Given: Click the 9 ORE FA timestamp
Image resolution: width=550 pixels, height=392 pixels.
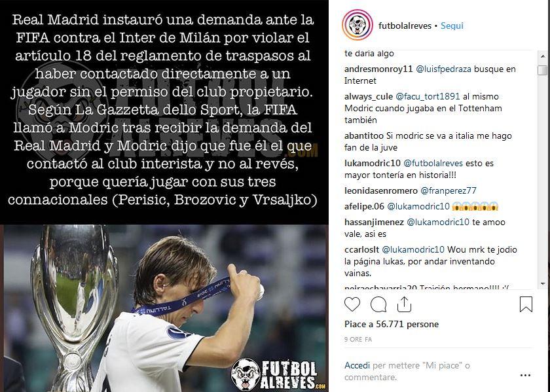Looking at the screenshot, I should [358, 340].
